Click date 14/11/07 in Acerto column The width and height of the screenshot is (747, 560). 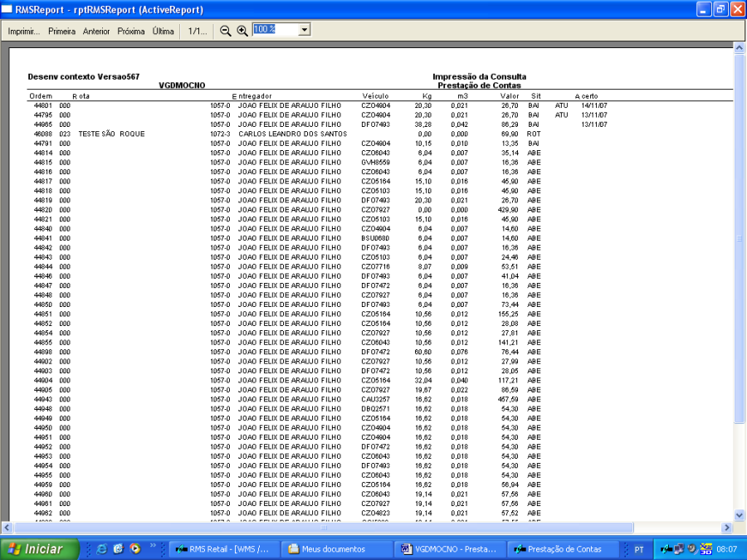(594, 105)
